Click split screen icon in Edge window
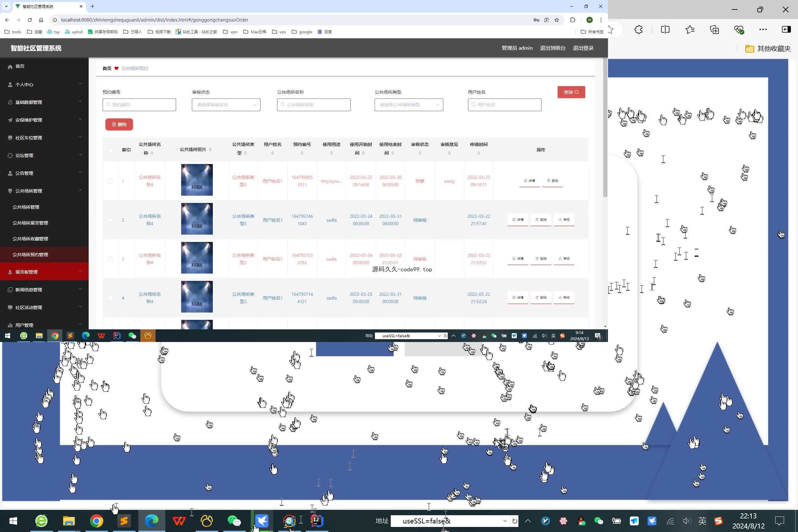 tap(665, 29)
